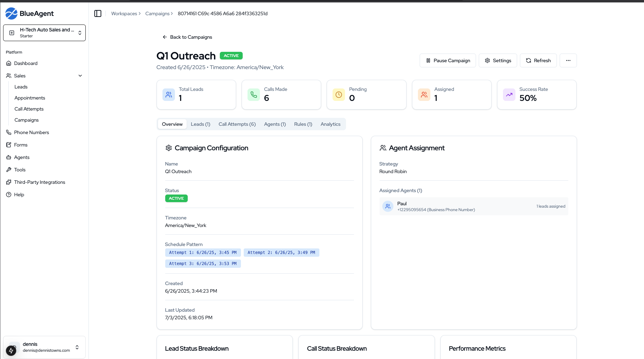The height and width of the screenshot is (359, 644).
Task: Click Paul's agent avatar icon
Action: [388, 206]
